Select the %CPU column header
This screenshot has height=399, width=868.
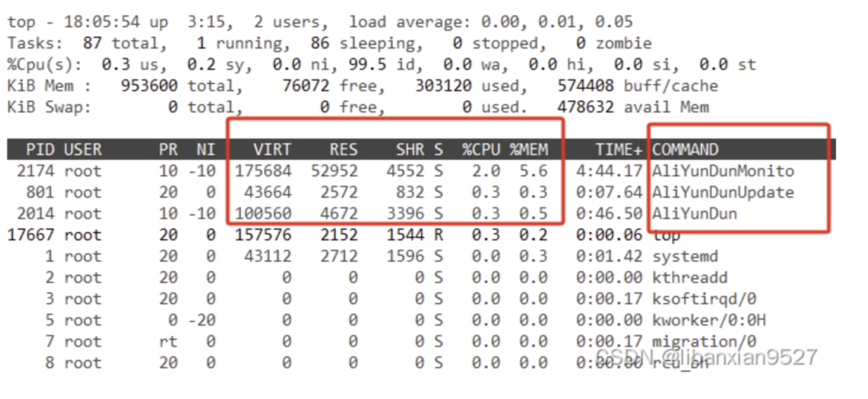coord(481,149)
